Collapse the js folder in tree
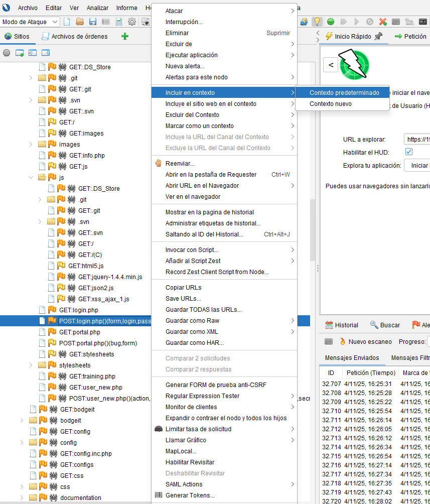This screenshot has height=504, width=430. pyautogui.click(x=31, y=178)
